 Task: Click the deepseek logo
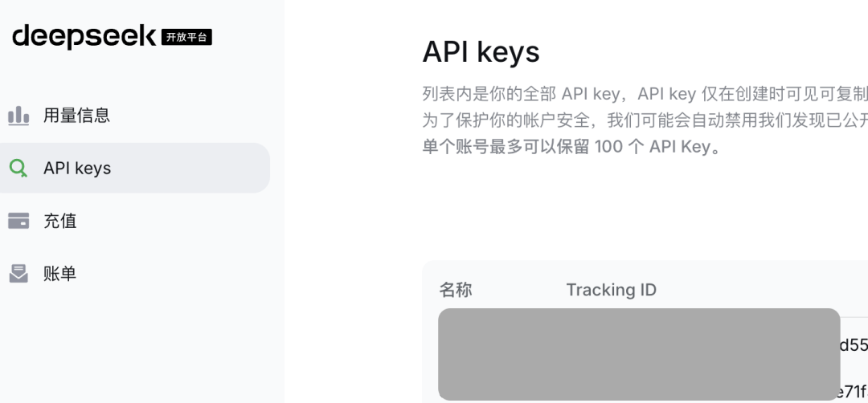point(84,37)
